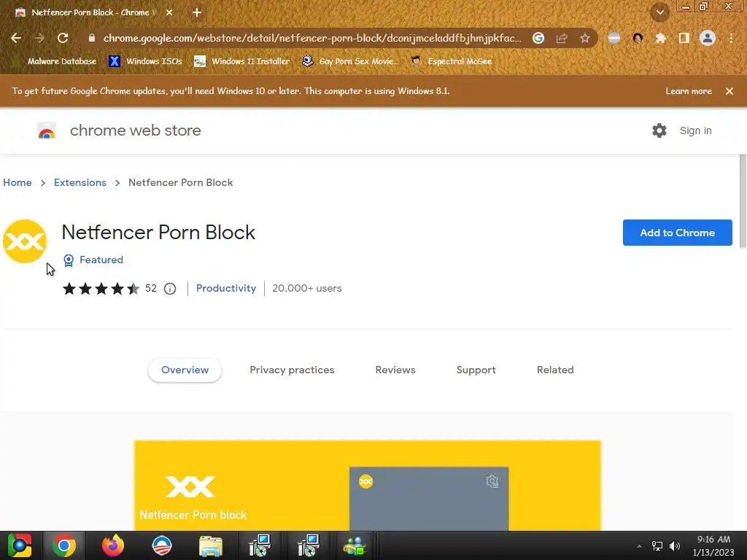The image size is (747, 560).
Task: Open File Explorer from taskbar
Action: pos(211,545)
